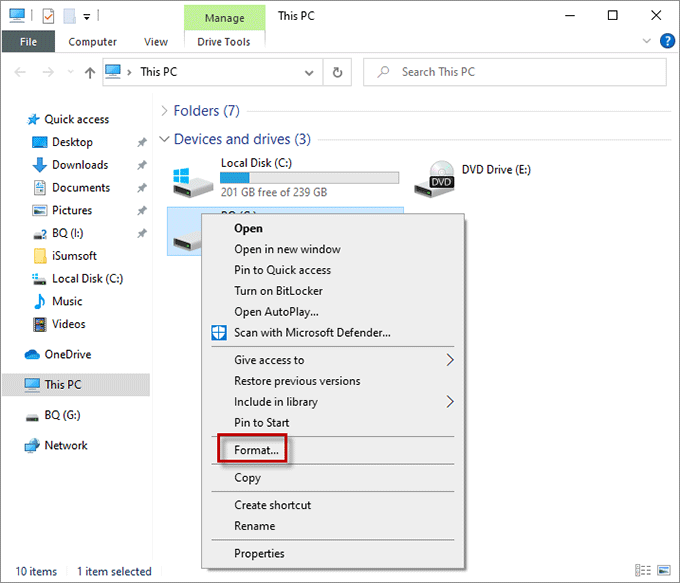Click the Search This PC field
This screenshot has width=680, height=583.
520,72
